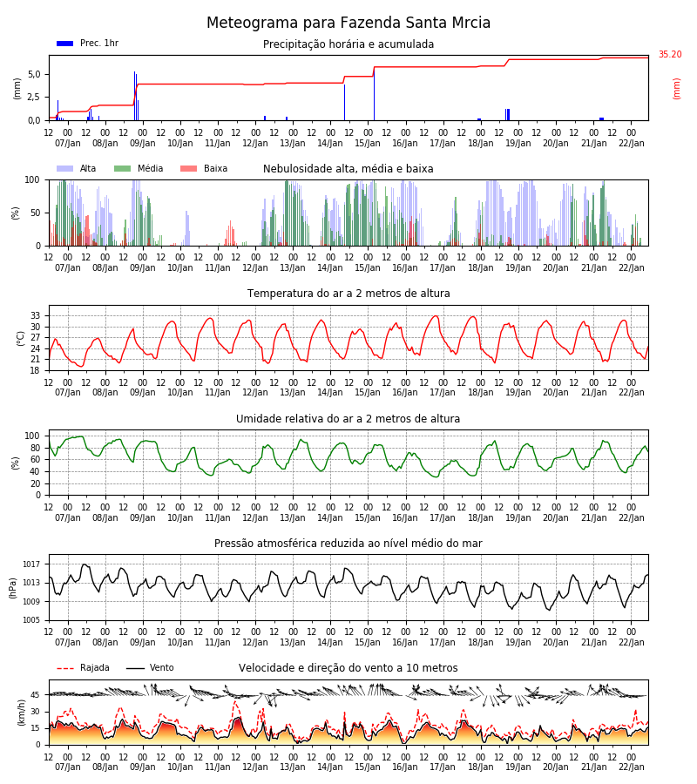Click the 1017 tick on pressure axis
This screenshot has width=697, height=784.
tap(31, 564)
